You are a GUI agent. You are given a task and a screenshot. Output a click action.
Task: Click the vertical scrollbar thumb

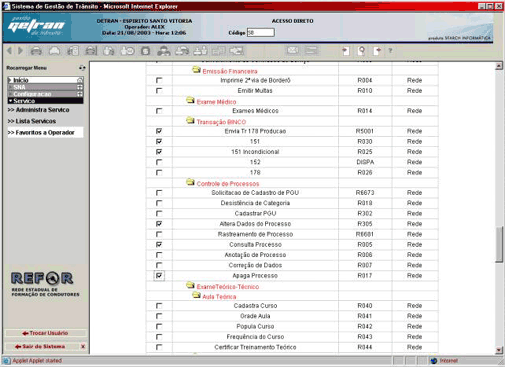499,244
